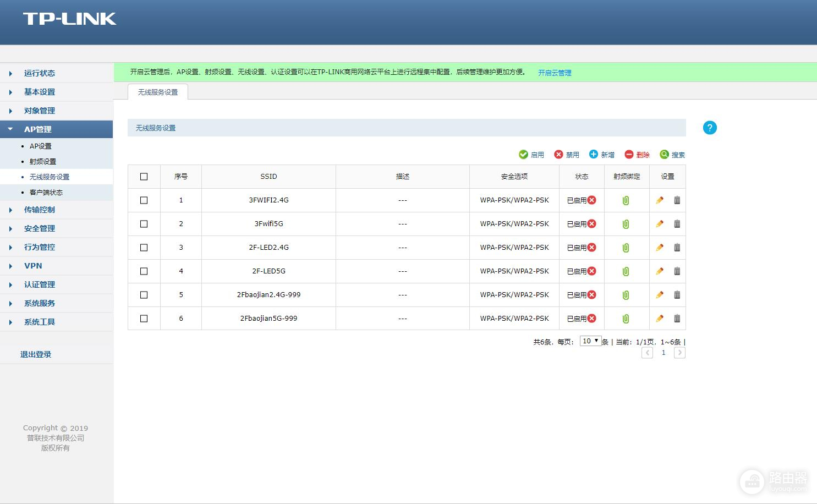This screenshot has width=817, height=504.
Task: Click the blue help question mark icon
Action: click(x=710, y=128)
